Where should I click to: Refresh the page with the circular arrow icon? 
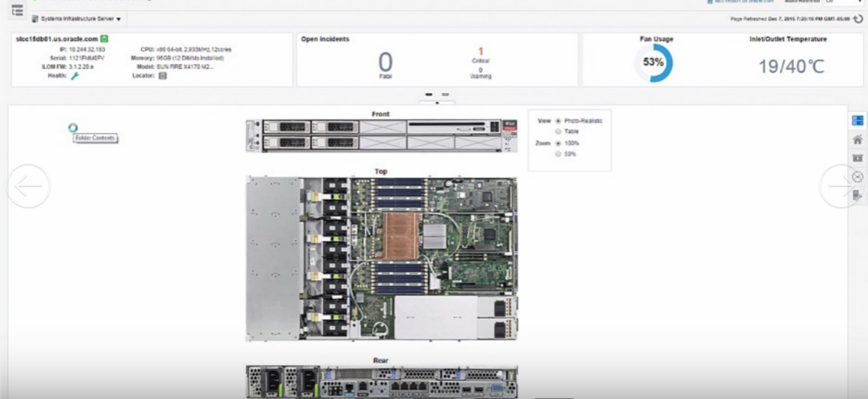pyautogui.click(x=858, y=19)
